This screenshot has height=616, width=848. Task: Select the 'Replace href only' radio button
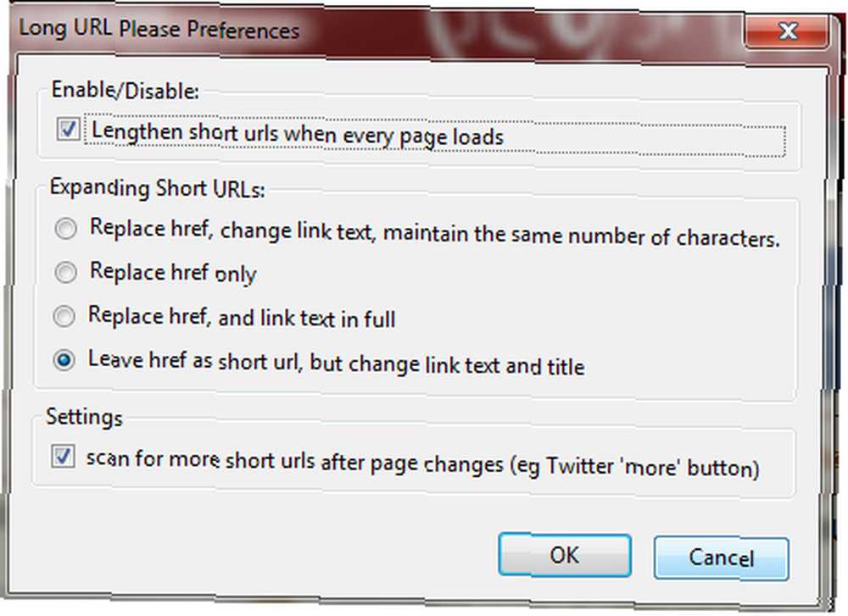click(x=65, y=272)
